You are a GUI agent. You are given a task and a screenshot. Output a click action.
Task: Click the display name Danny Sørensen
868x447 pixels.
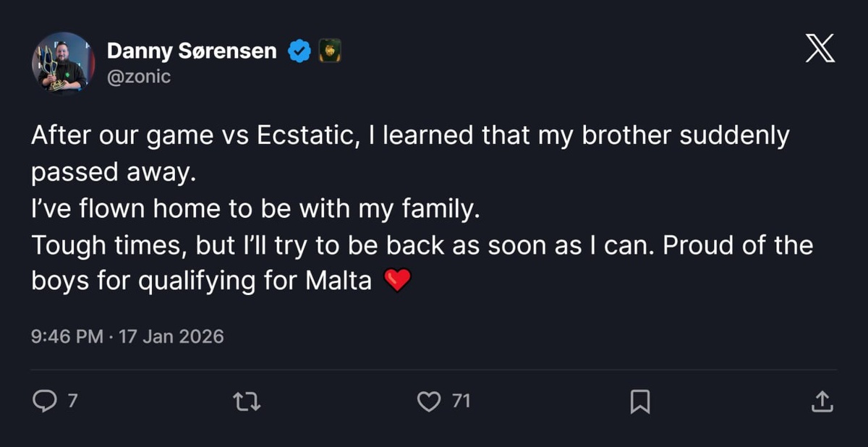[x=192, y=51]
